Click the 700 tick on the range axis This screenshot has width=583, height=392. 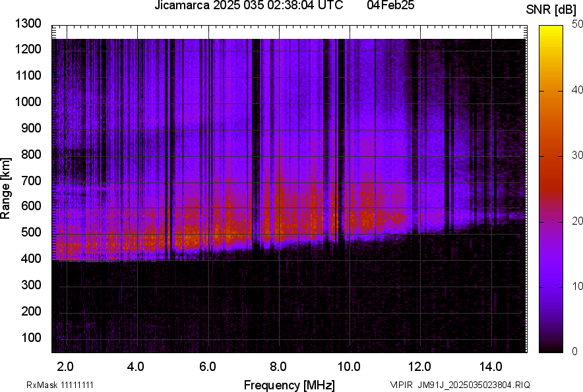(x=31, y=181)
